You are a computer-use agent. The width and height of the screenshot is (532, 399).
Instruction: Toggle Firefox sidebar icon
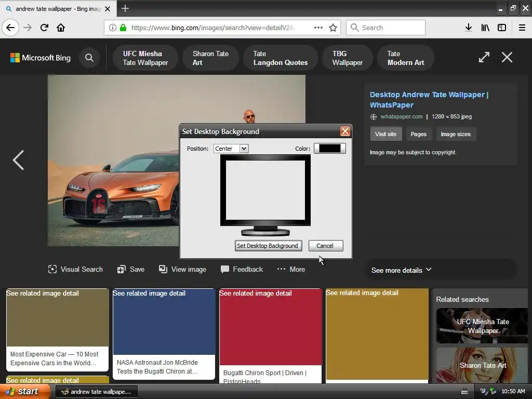(x=502, y=28)
